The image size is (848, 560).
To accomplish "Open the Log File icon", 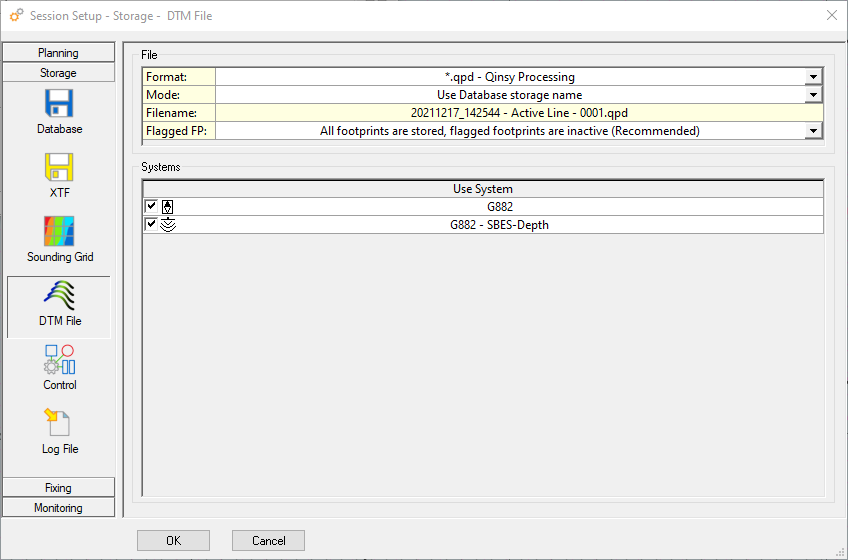I will tap(57, 423).
